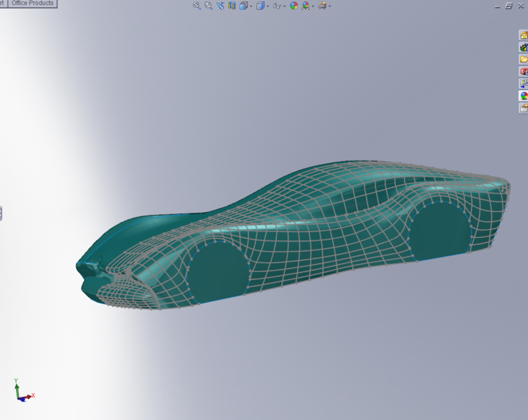Activate the Zoom to Area tool

click(208, 6)
